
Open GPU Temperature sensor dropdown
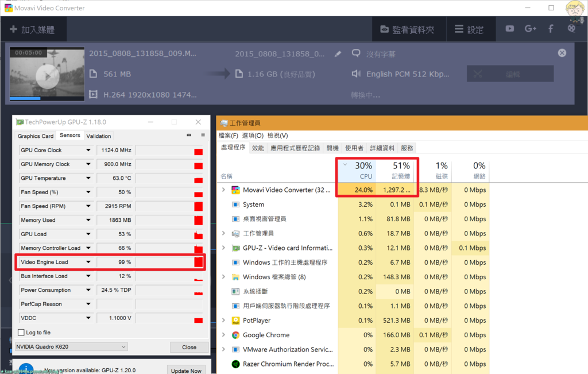[x=88, y=178]
